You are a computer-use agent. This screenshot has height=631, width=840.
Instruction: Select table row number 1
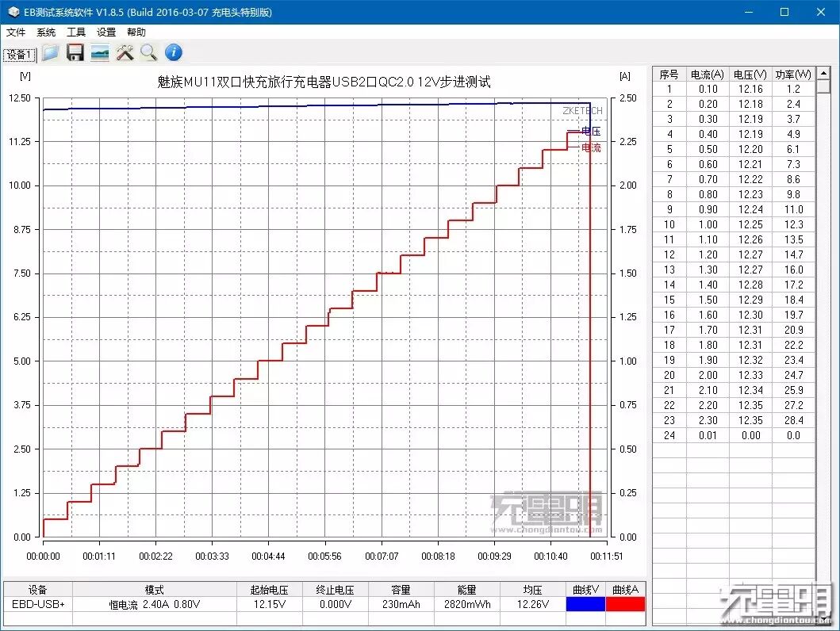click(669, 89)
